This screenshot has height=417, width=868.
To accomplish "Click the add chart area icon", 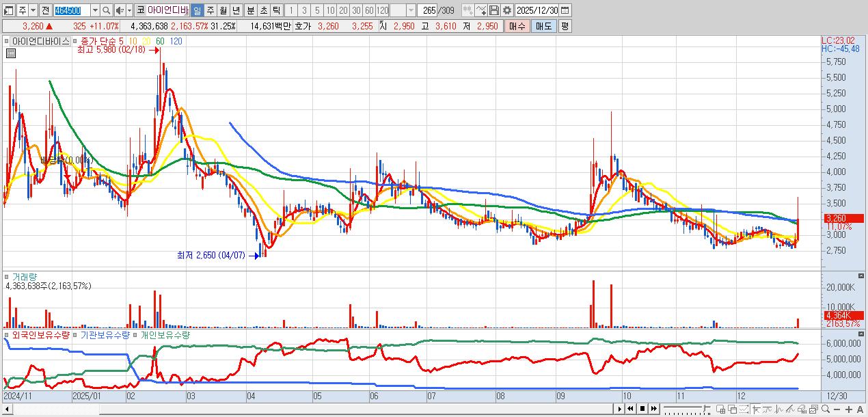I will pyautogui.click(x=720, y=409).
